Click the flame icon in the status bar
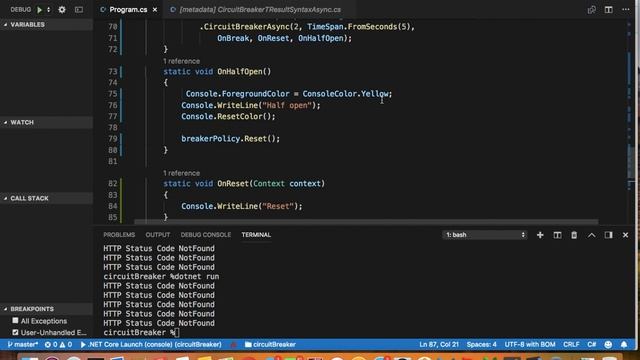640x360 pixels. 233,344
